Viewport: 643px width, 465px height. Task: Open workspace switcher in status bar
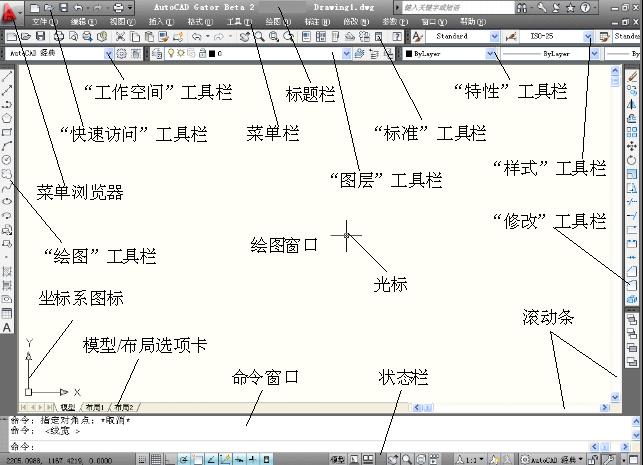(x=552, y=460)
